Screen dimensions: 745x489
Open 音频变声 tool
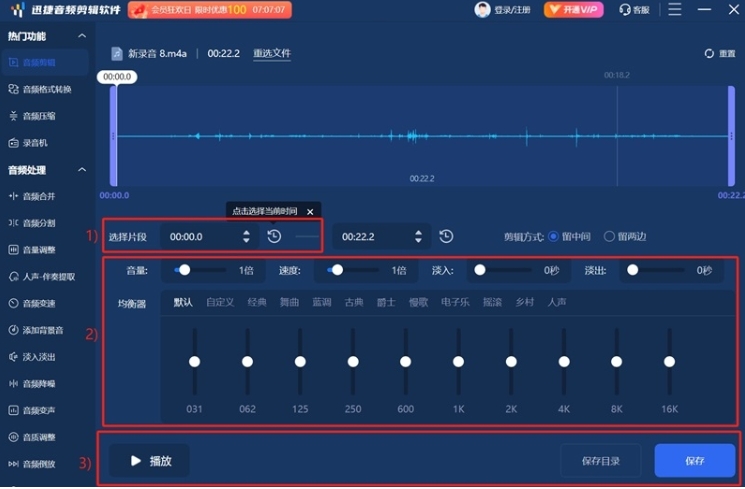click(32, 410)
